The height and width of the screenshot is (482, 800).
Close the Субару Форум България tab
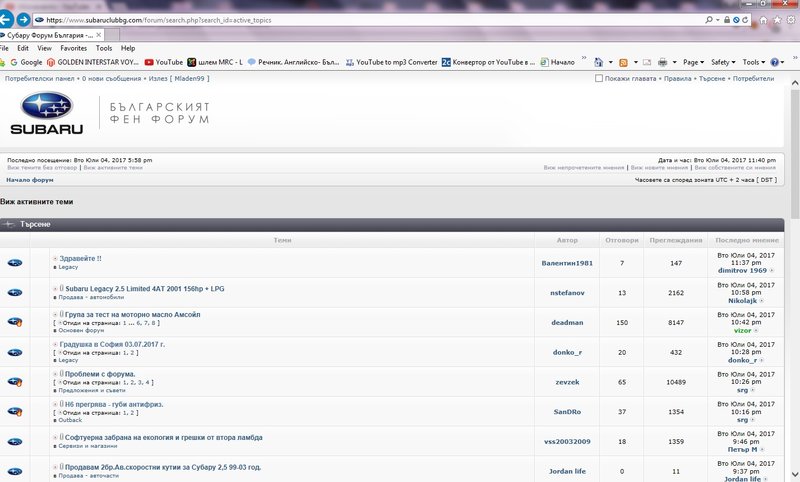pos(98,35)
